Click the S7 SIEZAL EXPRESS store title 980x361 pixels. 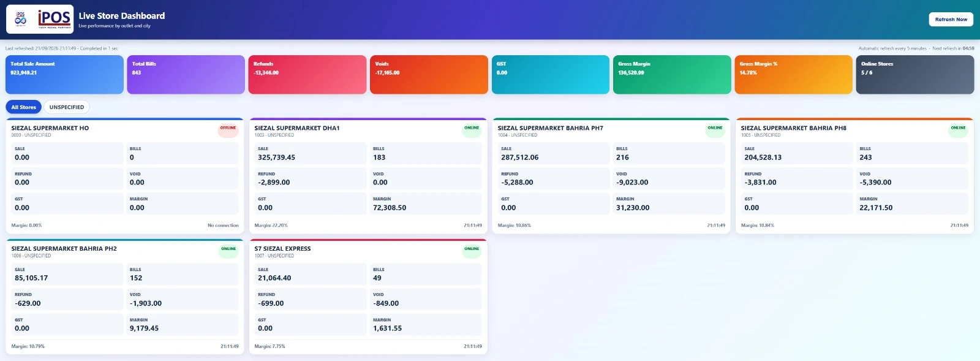[282, 249]
